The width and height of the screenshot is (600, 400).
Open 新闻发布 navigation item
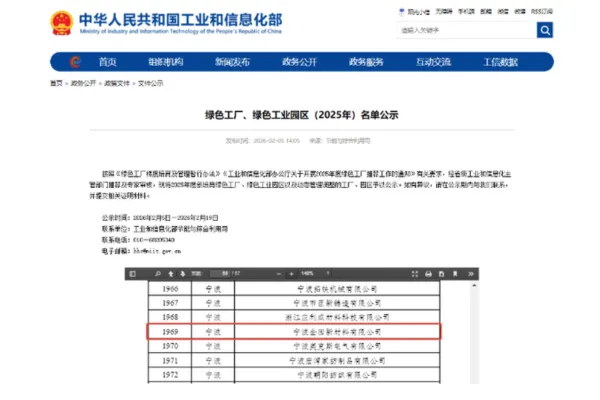click(x=233, y=62)
